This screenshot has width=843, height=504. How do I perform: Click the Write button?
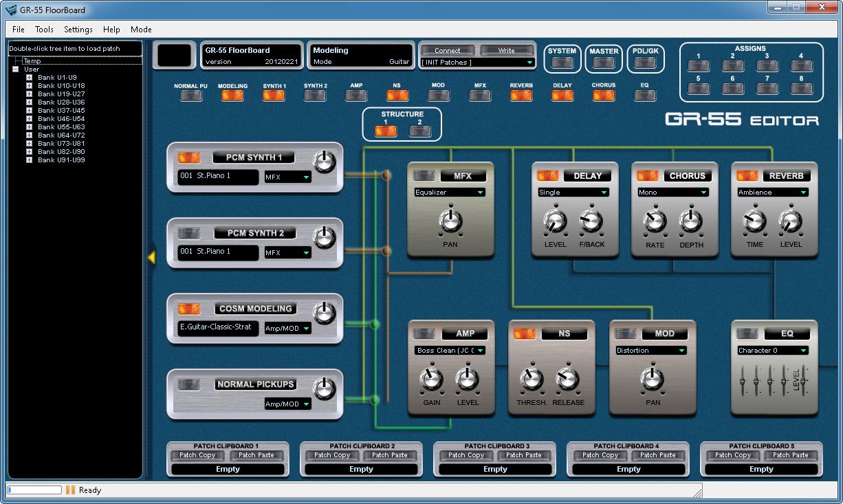[x=507, y=50]
